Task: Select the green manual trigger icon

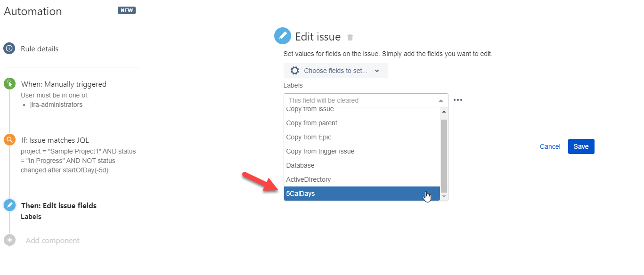Action: point(9,84)
